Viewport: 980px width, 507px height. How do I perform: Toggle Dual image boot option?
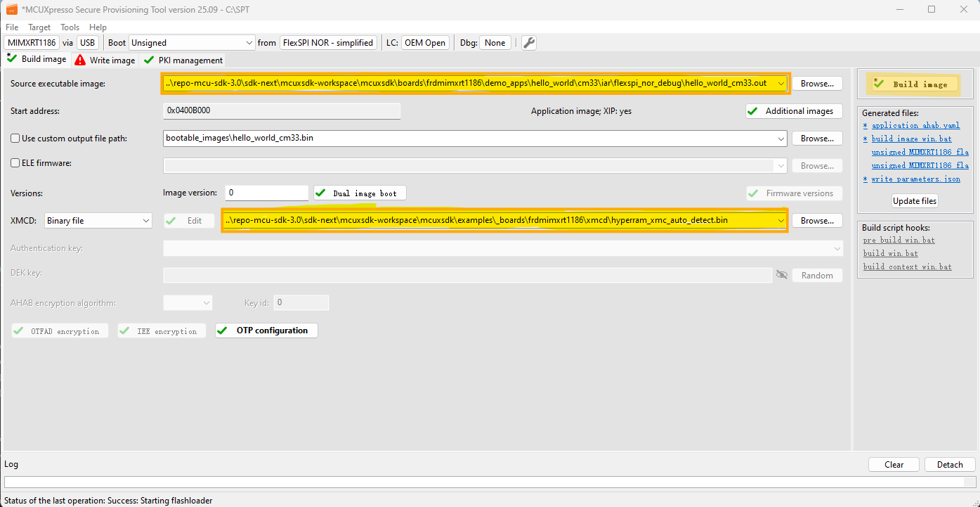point(359,193)
